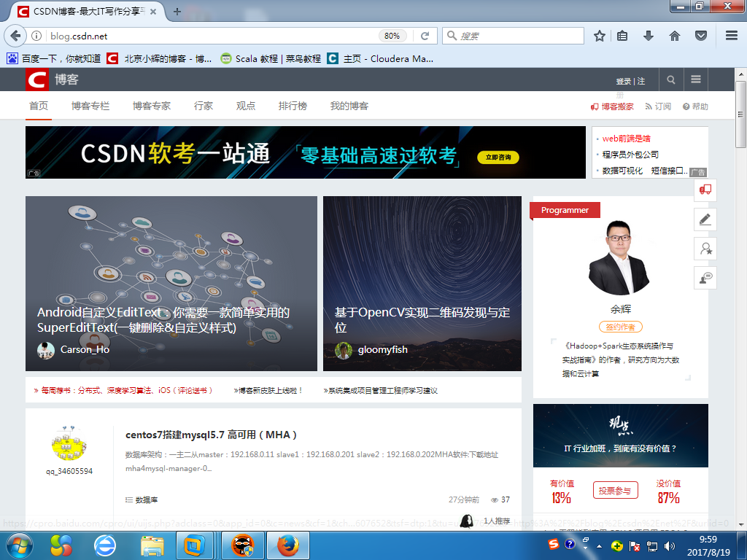
Task: Reload the page with the refresh icon
Action: coord(425,36)
